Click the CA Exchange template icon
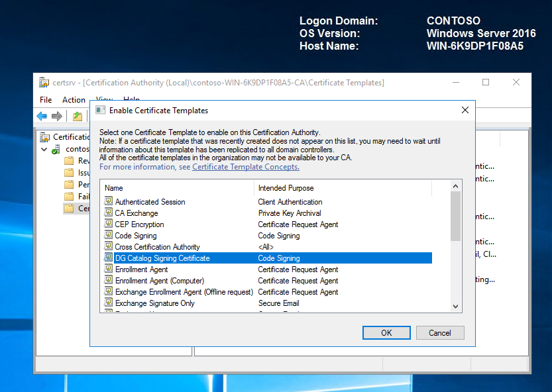 pos(109,213)
